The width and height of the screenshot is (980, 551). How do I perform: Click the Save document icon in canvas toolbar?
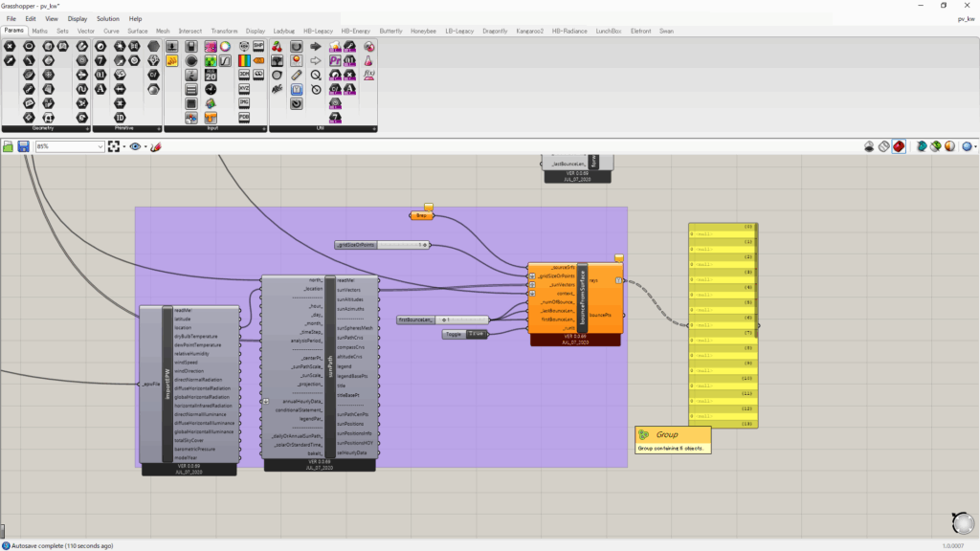(x=23, y=146)
